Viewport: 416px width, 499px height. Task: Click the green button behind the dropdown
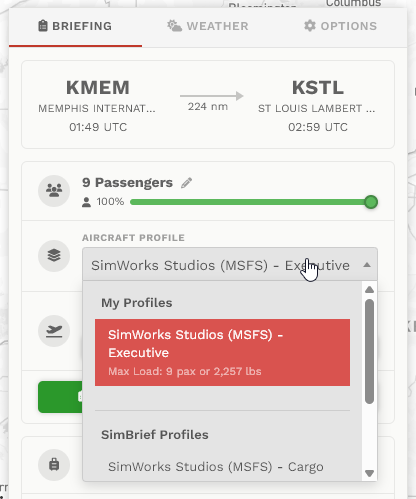pyautogui.click(x=60, y=397)
